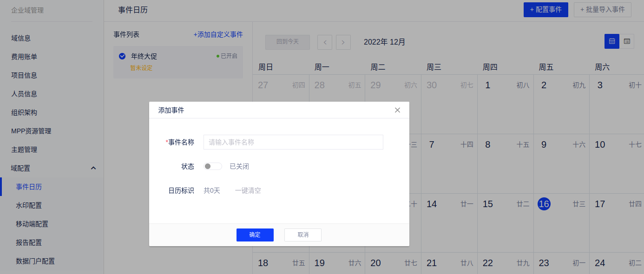
Task: Click 一键清空 to clear dates
Action: coord(248,190)
